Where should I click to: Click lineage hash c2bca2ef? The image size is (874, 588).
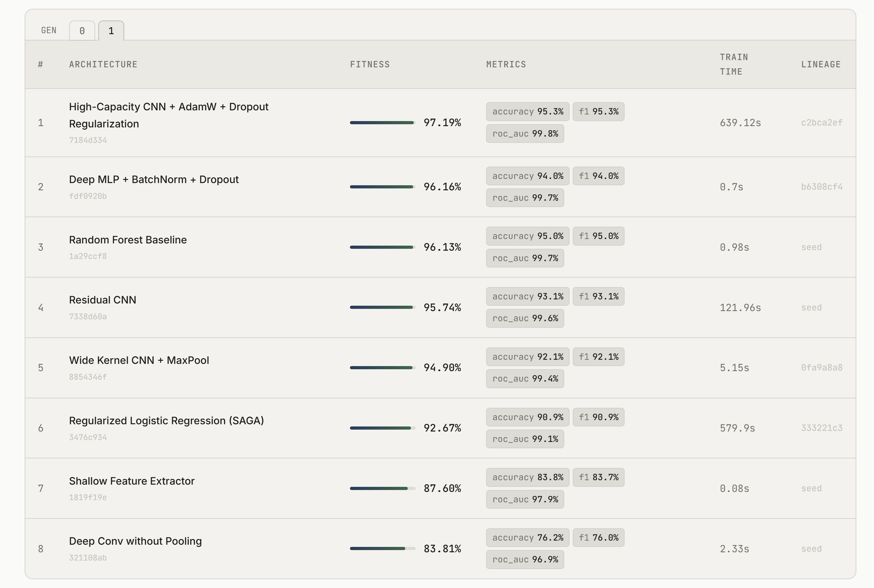[822, 123]
